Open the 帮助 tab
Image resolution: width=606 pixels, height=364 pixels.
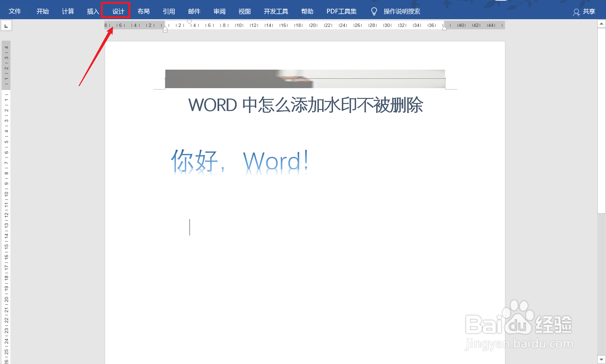pyautogui.click(x=306, y=10)
